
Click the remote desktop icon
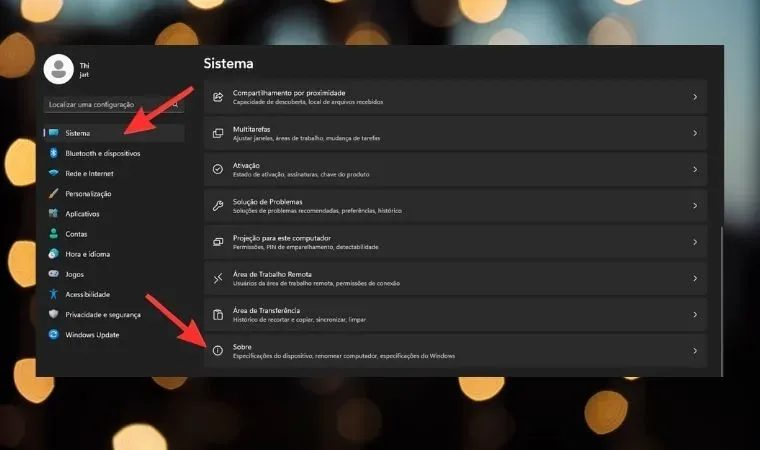tap(218, 278)
